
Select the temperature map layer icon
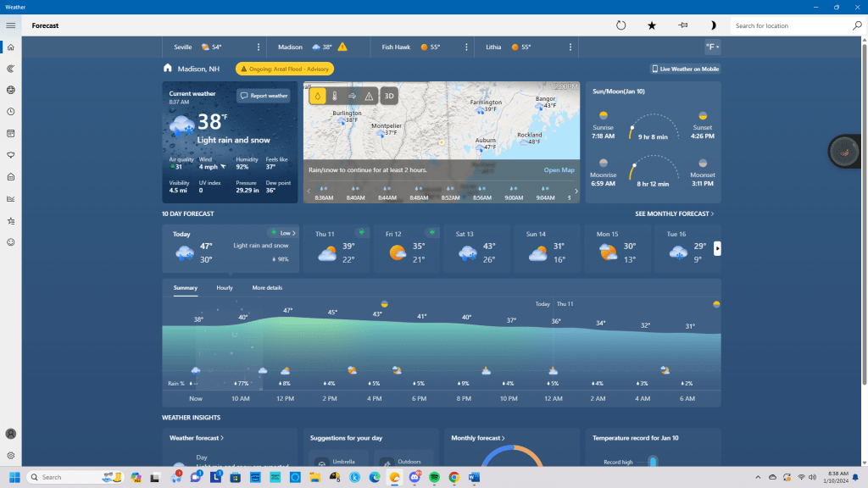[x=334, y=96]
